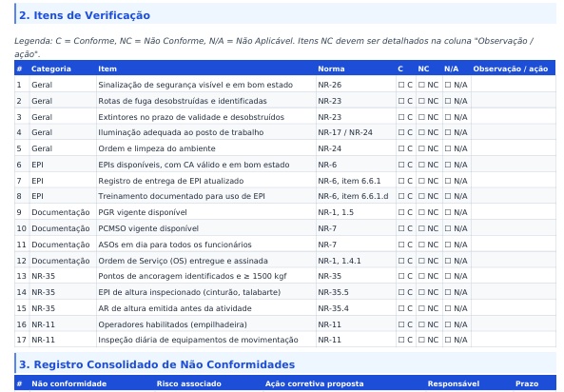Mark NC for Treinamento documentado para uso de EPI
564x392 pixels.
(x=421, y=196)
